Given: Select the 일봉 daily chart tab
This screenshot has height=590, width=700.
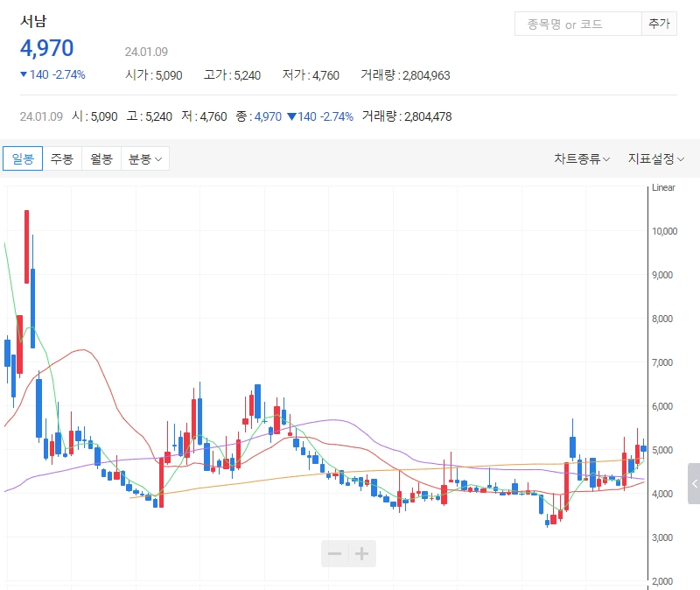Looking at the screenshot, I should pos(23,158).
